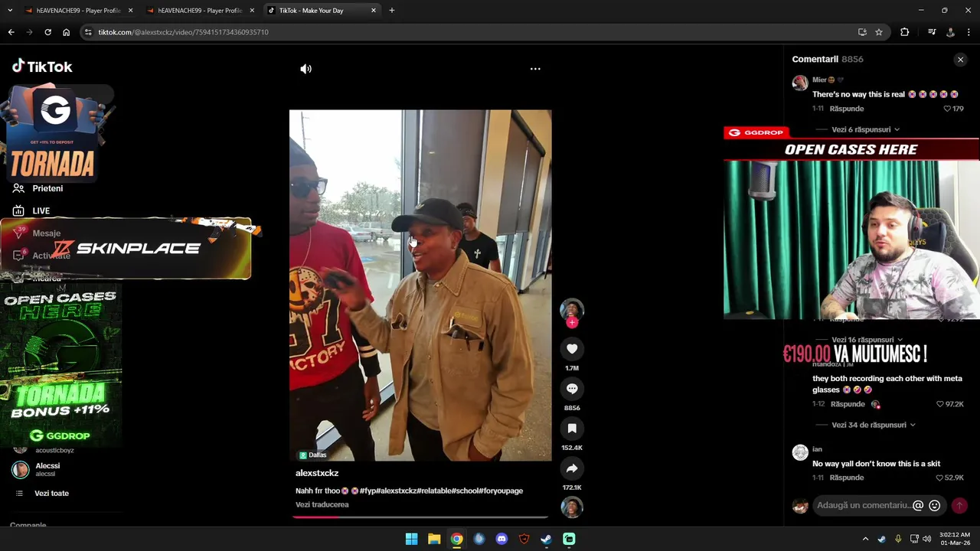Open alexstxckz username below the video
Screen dimensions: 980x551
coord(317,473)
